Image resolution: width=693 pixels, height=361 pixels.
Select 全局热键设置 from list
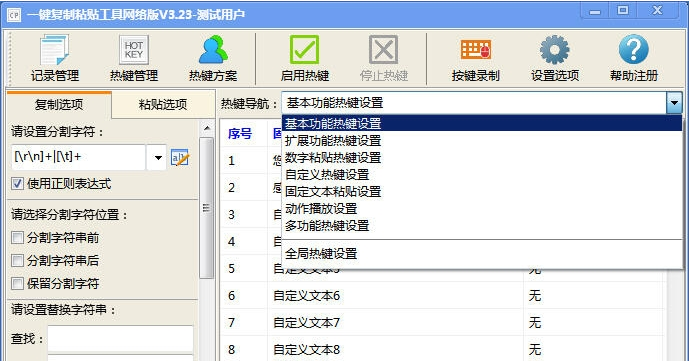coord(482,254)
